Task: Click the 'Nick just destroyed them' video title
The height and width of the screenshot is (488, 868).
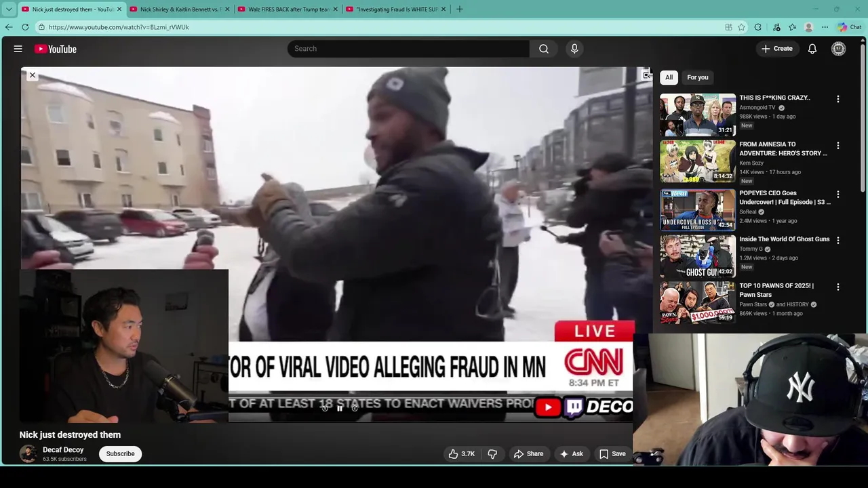Action: [x=70, y=434]
